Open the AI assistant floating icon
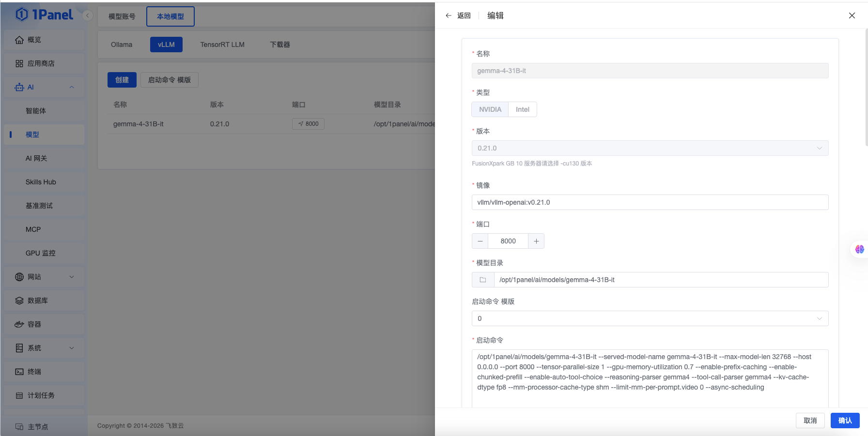Image resolution: width=868 pixels, height=436 pixels. pos(860,249)
